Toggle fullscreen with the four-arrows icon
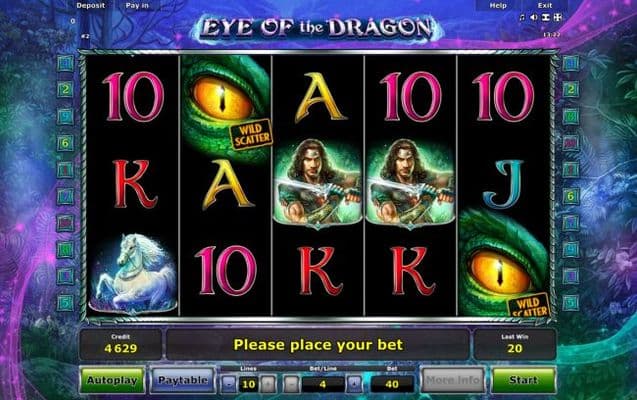637x400 pixels. coord(558,17)
